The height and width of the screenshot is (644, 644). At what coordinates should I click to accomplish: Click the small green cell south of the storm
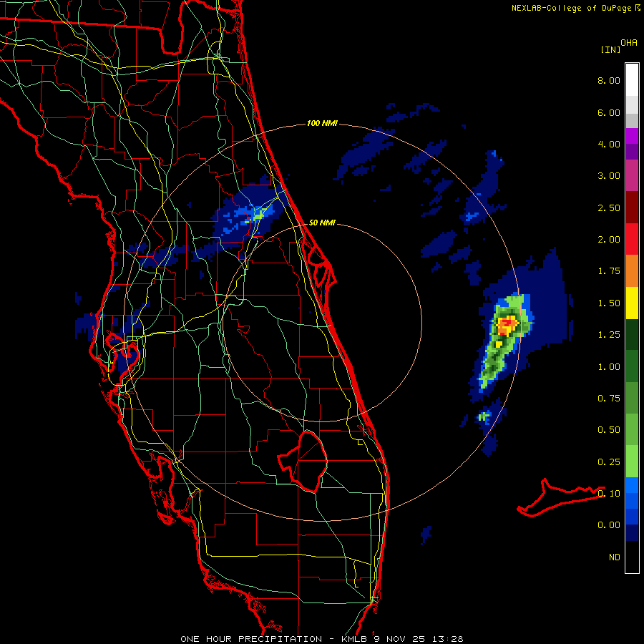click(x=484, y=417)
